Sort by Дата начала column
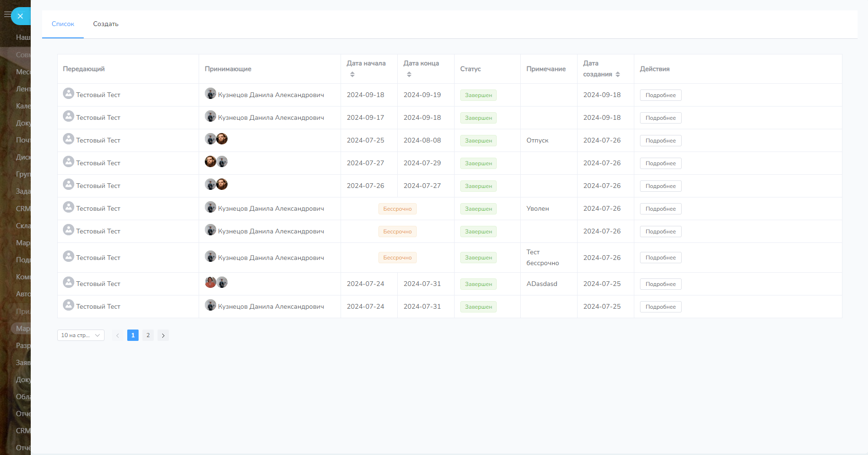The image size is (868, 455). tap(352, 74)
